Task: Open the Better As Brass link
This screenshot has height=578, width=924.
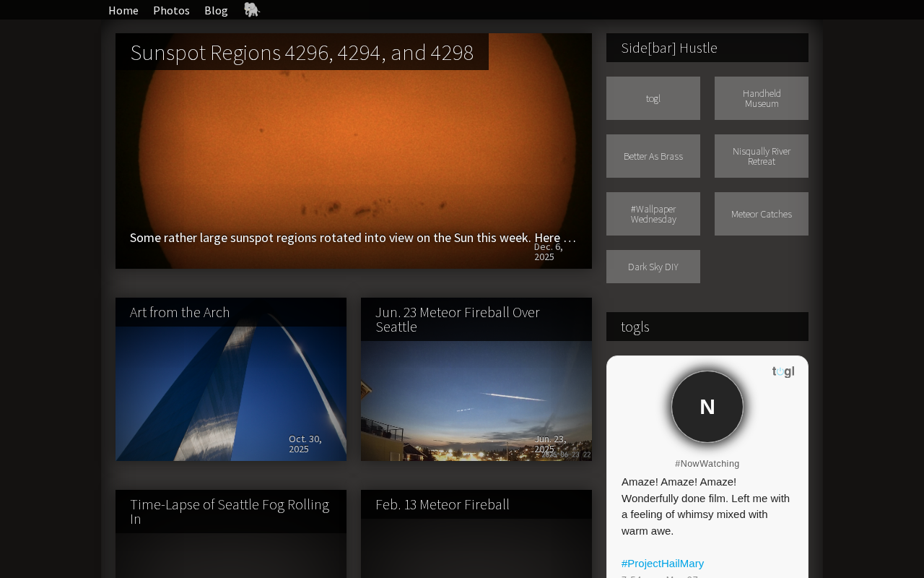Action: click(653, 156)
